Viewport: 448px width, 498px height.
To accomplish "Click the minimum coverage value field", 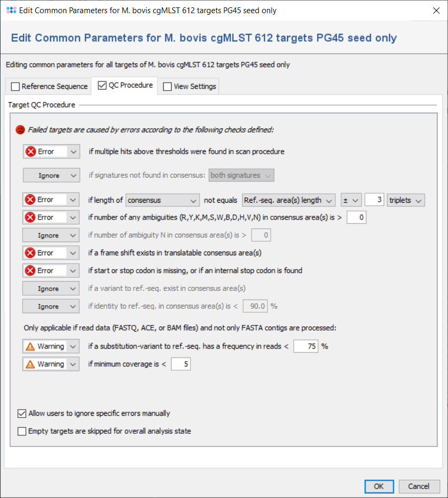I will [x=181, y=364].
